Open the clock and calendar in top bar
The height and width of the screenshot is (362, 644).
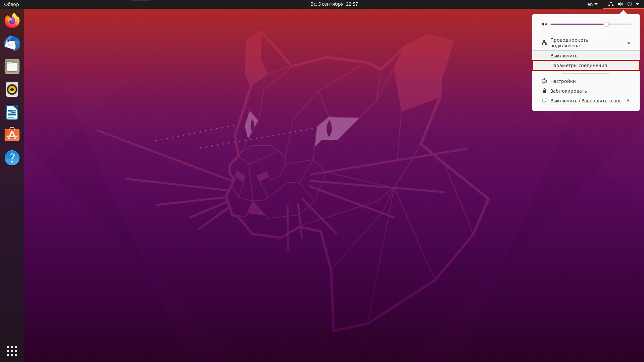click(x=334, y=4)
